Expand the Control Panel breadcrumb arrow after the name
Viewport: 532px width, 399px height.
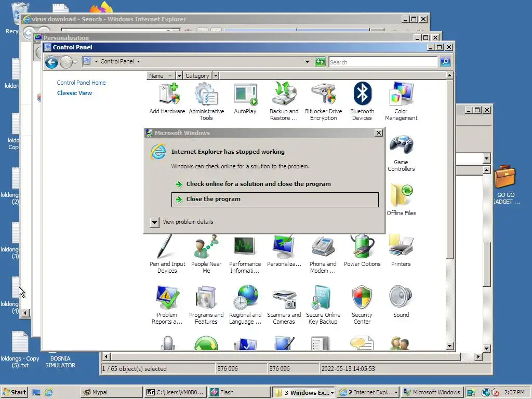[138, 62]
